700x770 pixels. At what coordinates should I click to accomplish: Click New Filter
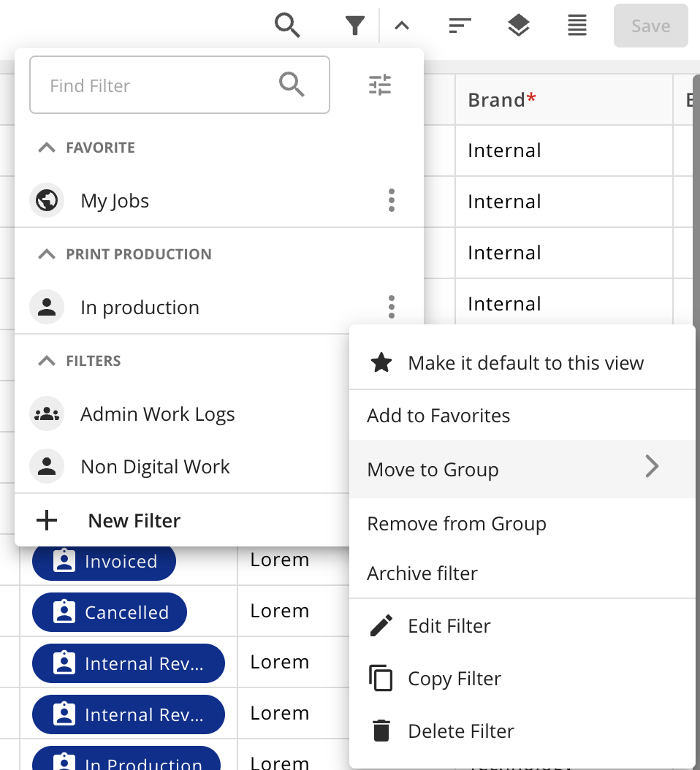point(182,521)
